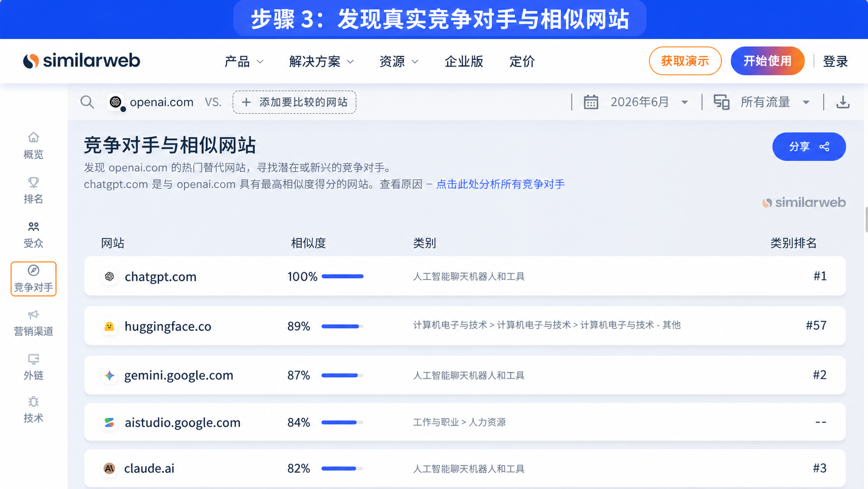Image resolution: width=868 pixels, height=489 pixels.
Task: Open 定价 pricing menu item
Action: point(522,61)
